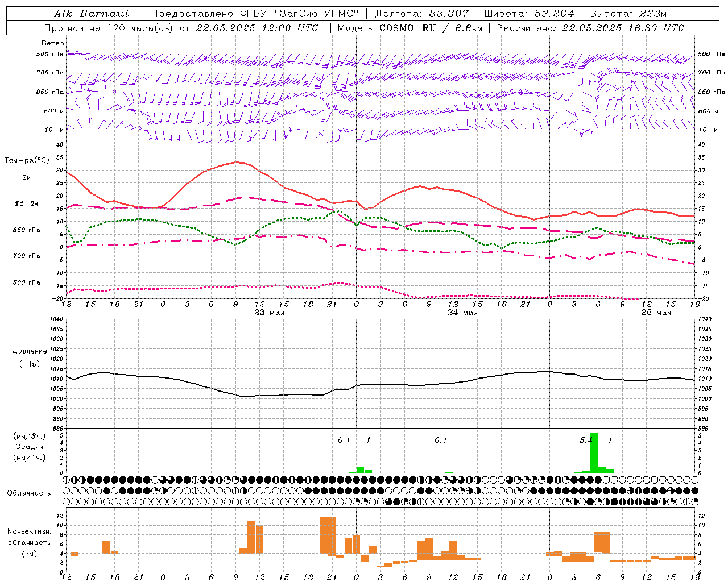Click the elevation value Высота: 223м
728x582 pixels.
629,14
